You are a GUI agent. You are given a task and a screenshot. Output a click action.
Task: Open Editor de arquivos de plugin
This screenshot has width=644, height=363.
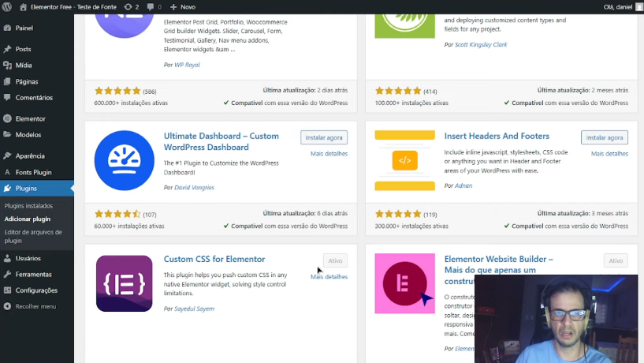point(33,236)
